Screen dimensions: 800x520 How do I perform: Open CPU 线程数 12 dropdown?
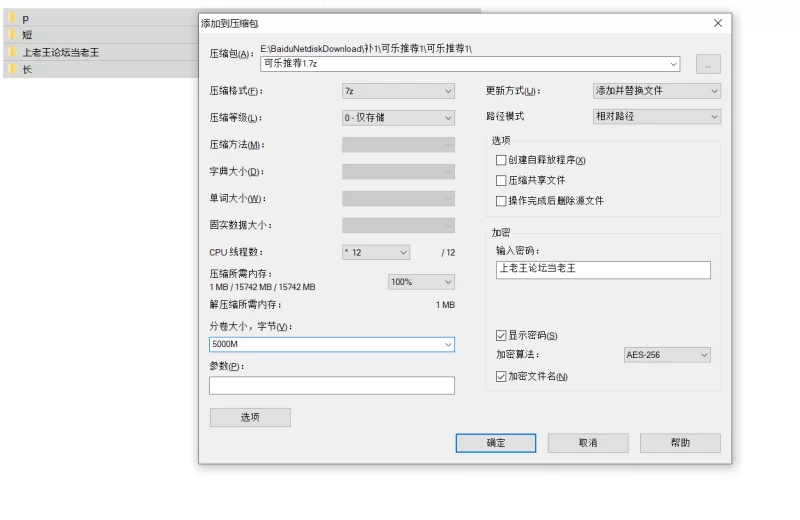click(x=376, y=252)
